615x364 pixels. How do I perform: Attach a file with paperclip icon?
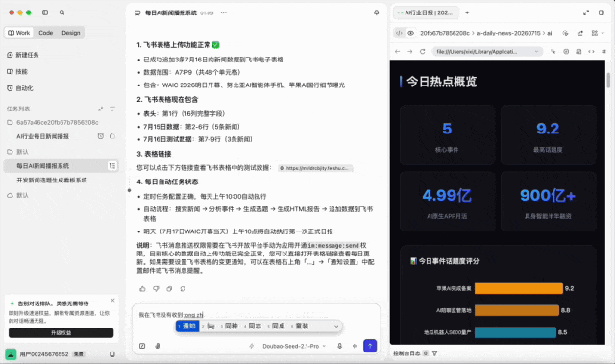[x=158, y=346]
